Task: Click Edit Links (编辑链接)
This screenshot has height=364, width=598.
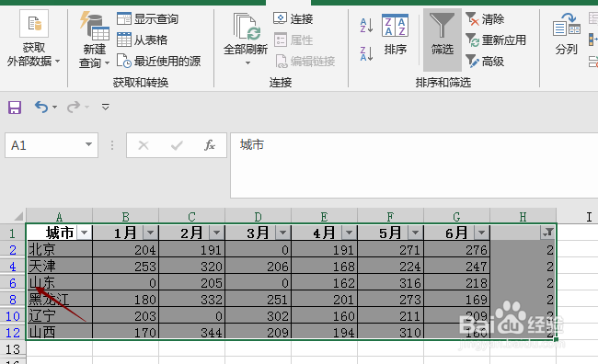Action: click(305, 61)
